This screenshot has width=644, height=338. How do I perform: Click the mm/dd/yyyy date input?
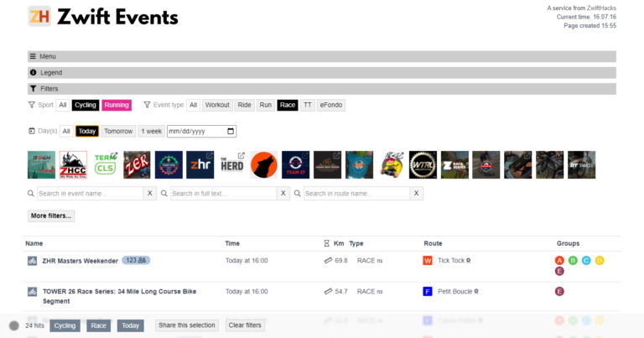click(201, 132)
